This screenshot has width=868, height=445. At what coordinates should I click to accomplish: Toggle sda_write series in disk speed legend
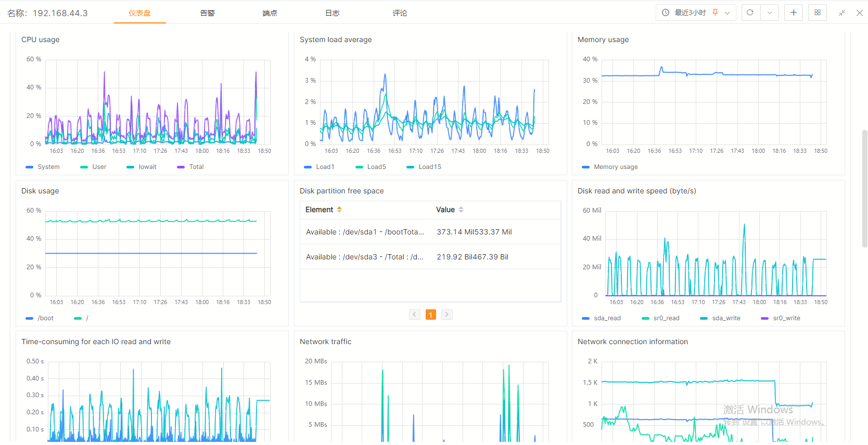[x=720, y=318]
